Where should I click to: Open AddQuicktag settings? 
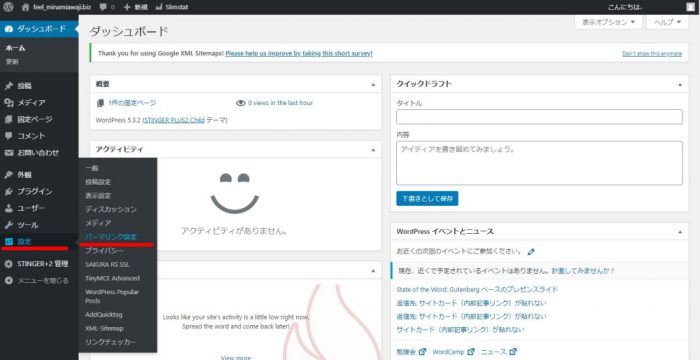[x=104, y=314]
